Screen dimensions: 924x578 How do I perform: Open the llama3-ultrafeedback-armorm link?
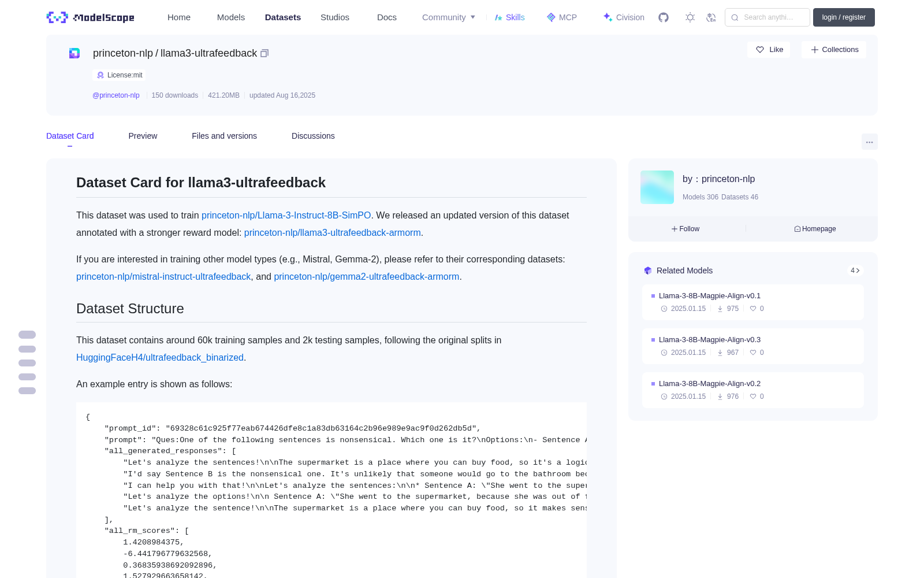pos(332,232)
